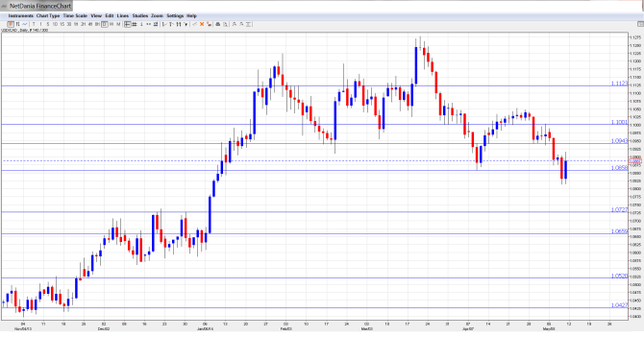Click the 1.0727 support line label
The image size is (644, 361).
619,209
